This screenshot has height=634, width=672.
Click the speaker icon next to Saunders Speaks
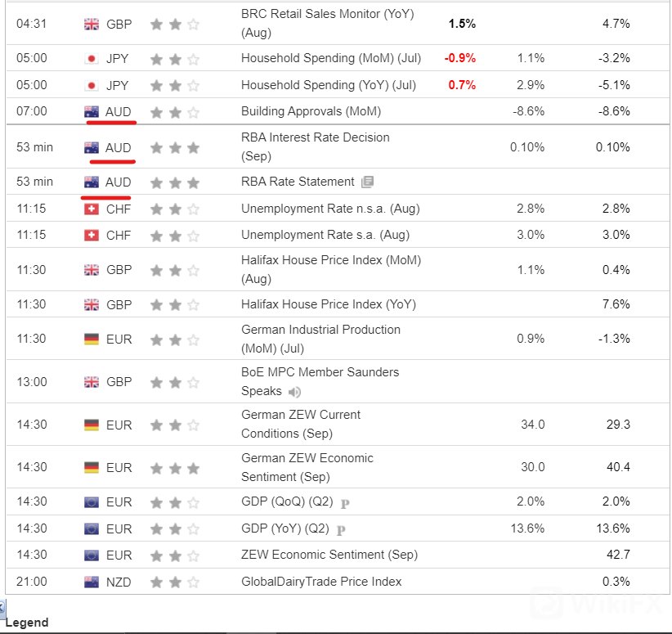coord(294,392)
